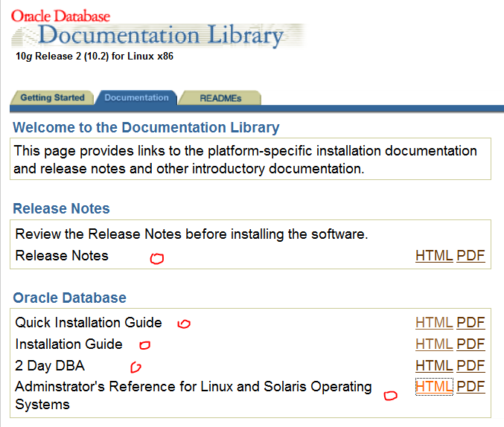504x427 pixels.
Task: Open Installation Guide PDF link
Action: (470, 344)
